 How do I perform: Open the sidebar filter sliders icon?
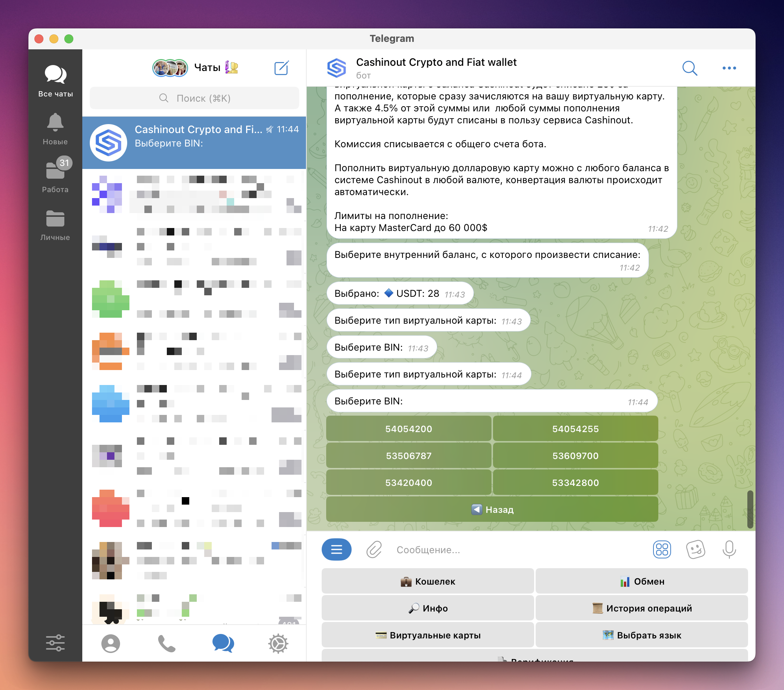pos(55,643)
